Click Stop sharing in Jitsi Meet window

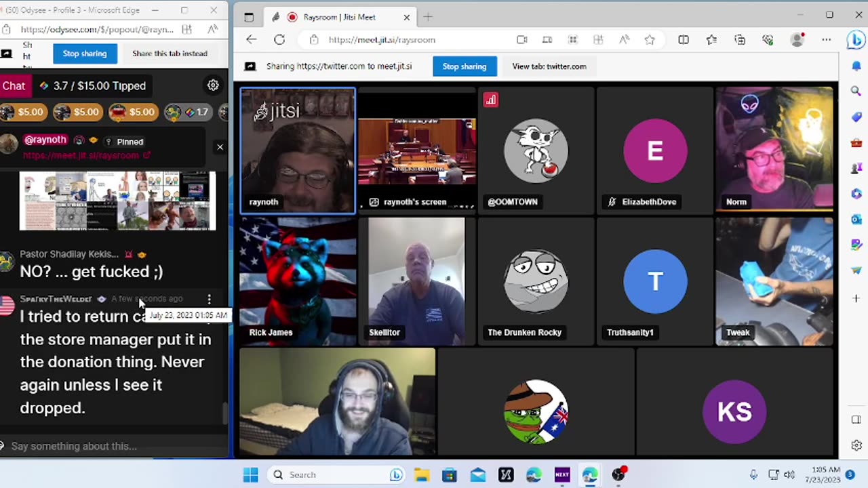(x=465, y=66)
